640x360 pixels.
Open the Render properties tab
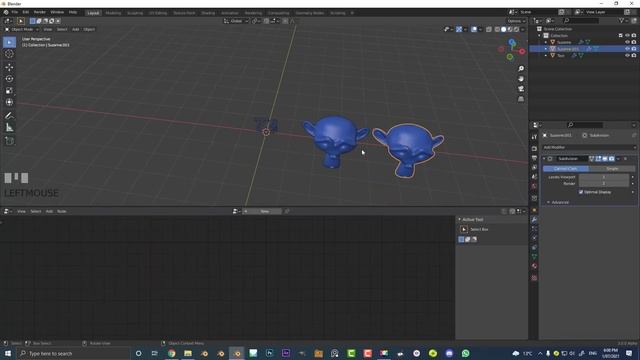pyautogui.click(x=534, y=149)
